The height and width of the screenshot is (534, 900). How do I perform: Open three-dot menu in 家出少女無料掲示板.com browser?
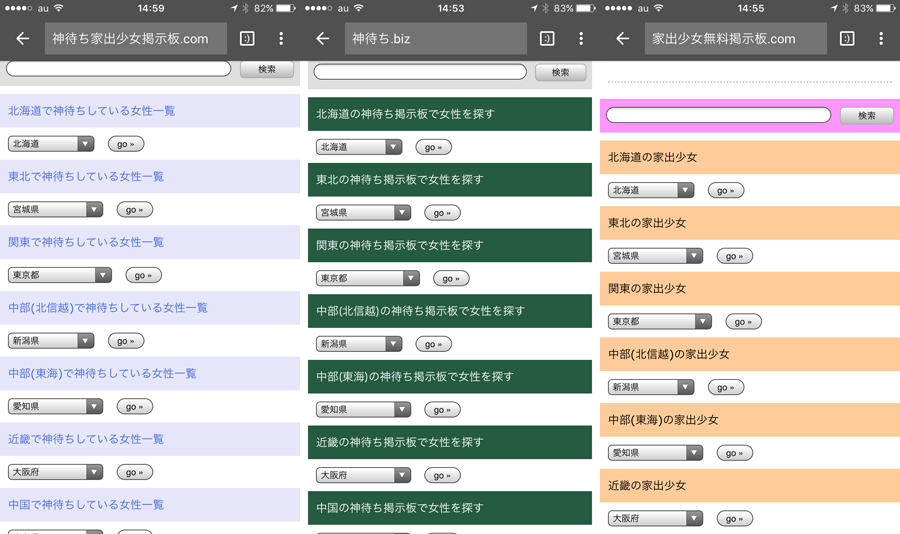tap(881, 38)
